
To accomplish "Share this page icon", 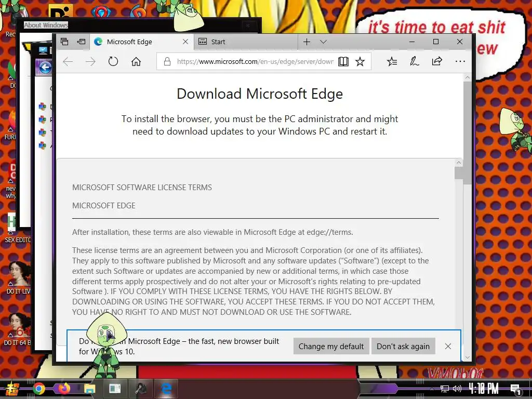I will click(x=437, y=61).
